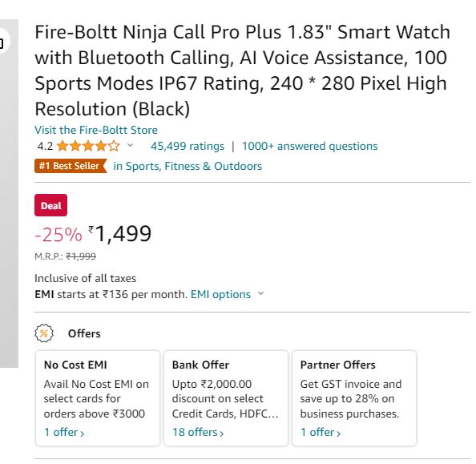Image resolution: width=476 pixels, height=464 pixels.
Task: Visit the Fire-Boltt Store link
Action: 96,130
